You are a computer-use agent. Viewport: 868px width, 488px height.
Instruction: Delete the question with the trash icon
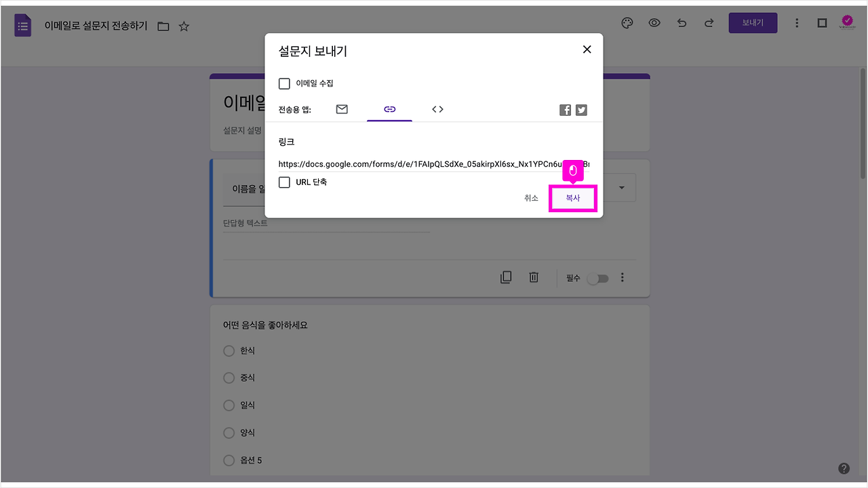(x=533, y=277)
